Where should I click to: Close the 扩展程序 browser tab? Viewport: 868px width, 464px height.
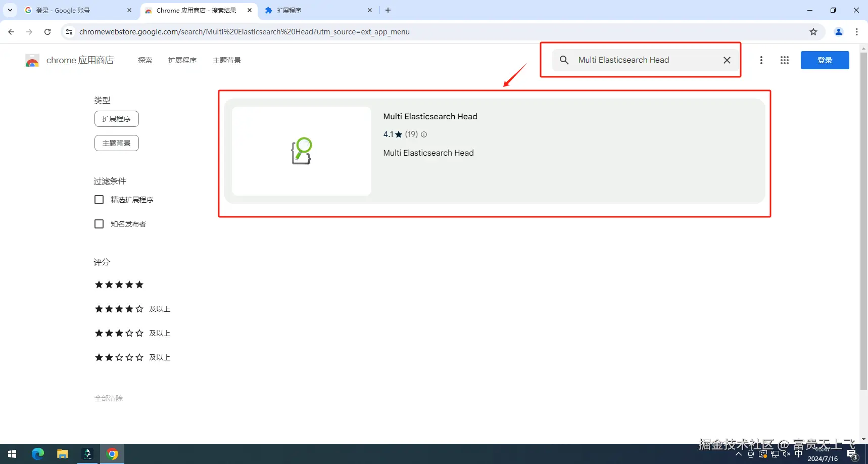tap(370, 10)
